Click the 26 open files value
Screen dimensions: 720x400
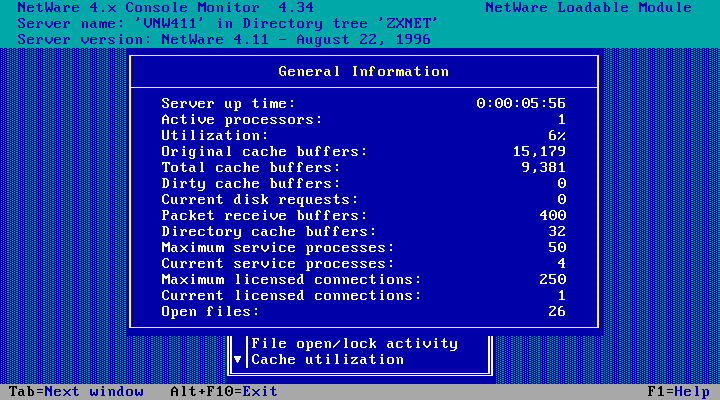coord(557,312)
